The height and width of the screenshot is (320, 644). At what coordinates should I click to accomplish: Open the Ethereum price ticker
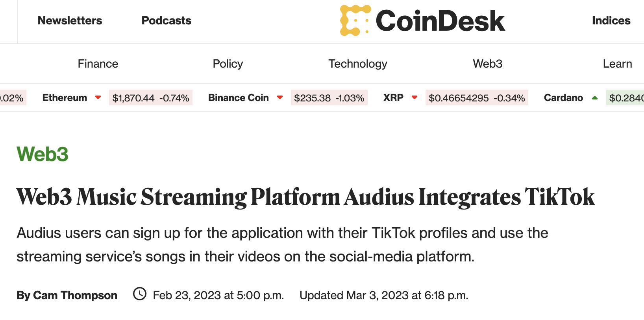[151, 98]
